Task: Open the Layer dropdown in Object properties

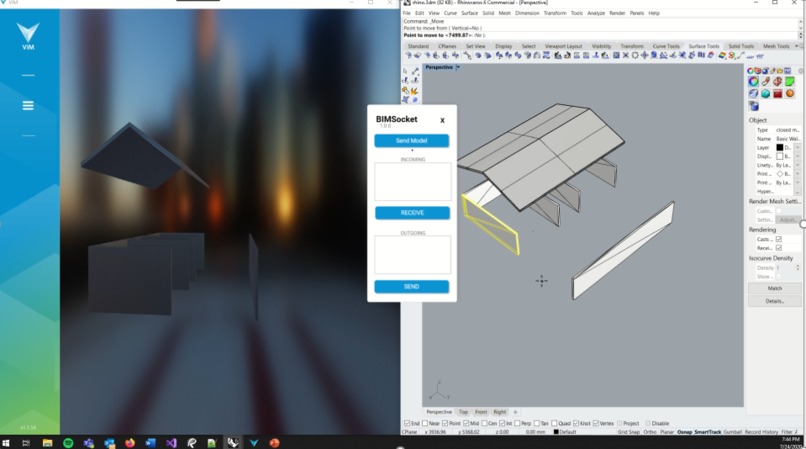Action: click(797, 148)
